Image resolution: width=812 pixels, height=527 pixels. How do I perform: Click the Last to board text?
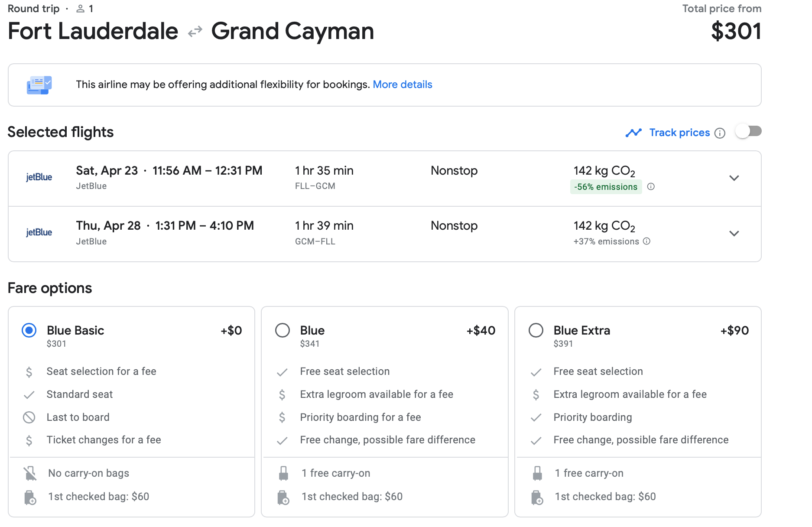pos(78,417)
